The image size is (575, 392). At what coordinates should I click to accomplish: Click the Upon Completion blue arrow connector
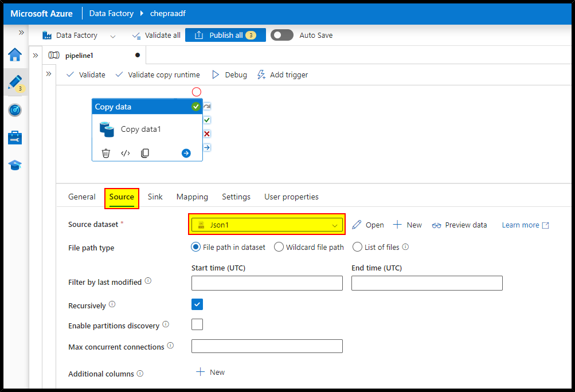(x=207, y=147)
